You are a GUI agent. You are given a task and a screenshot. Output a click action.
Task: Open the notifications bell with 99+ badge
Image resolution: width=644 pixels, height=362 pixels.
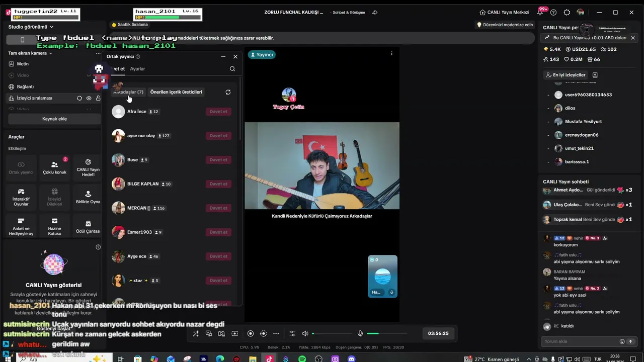pos(540,12)
